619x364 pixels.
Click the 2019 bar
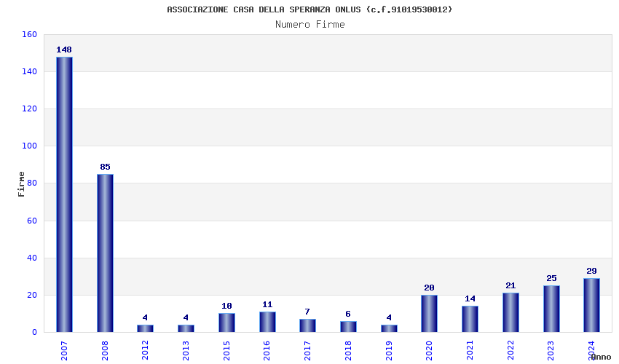[389, 328]
